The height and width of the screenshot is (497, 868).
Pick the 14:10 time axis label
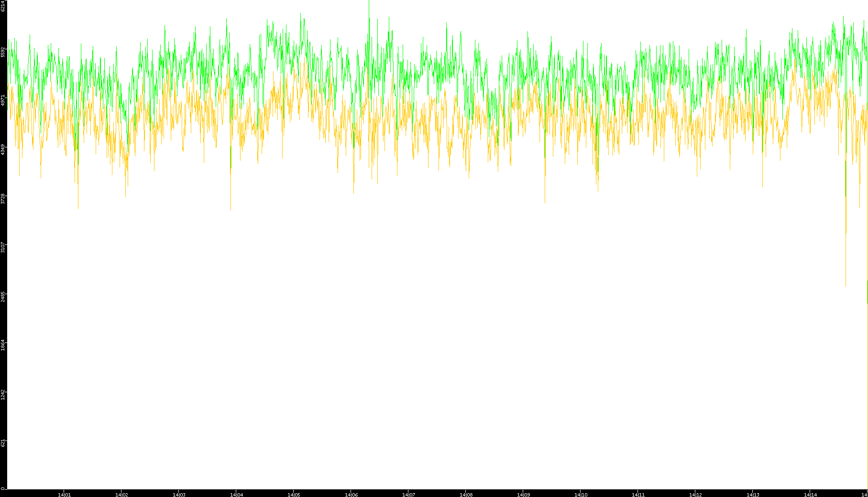(x=581, y=494)
